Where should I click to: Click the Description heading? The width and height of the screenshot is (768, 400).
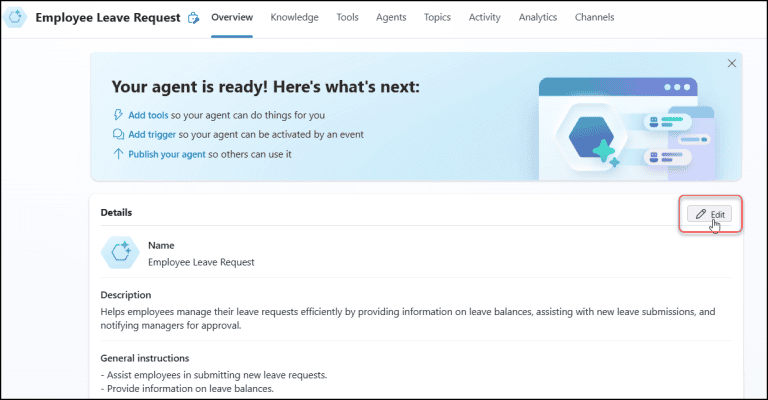tap(126, 295)
